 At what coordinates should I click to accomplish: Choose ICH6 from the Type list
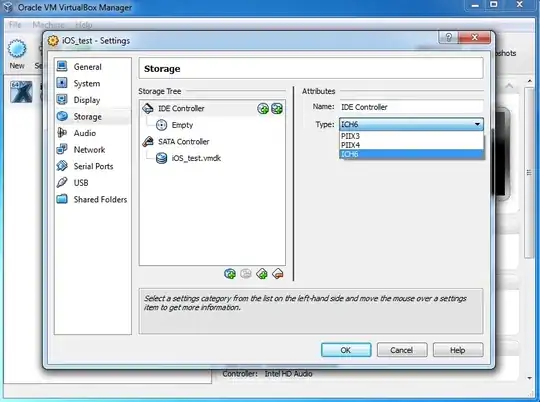412,154
